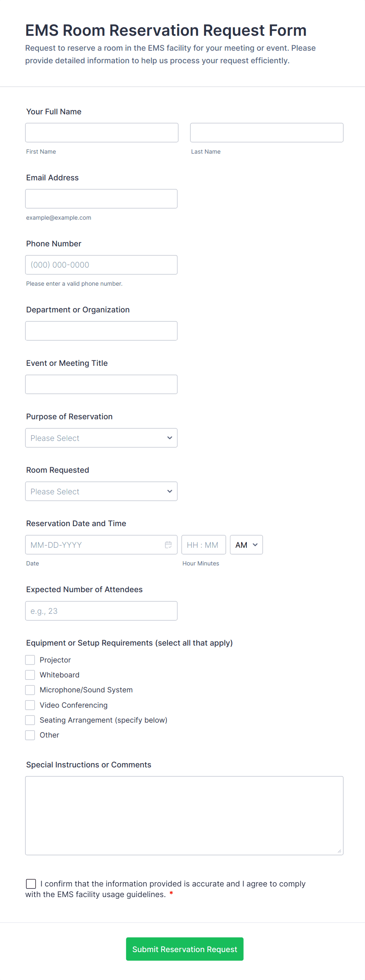Click the calendar icon in date field
365x980 pixels.
(x=168, y=545)
